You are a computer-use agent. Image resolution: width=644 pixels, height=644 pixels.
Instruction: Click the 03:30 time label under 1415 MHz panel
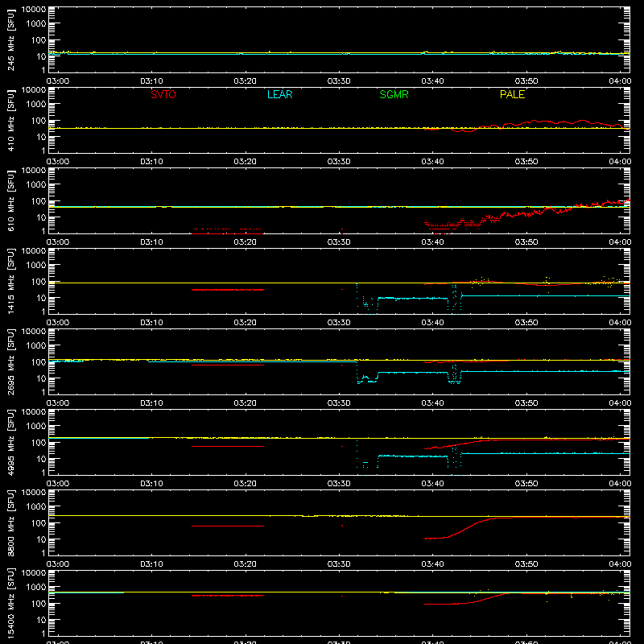339,323
